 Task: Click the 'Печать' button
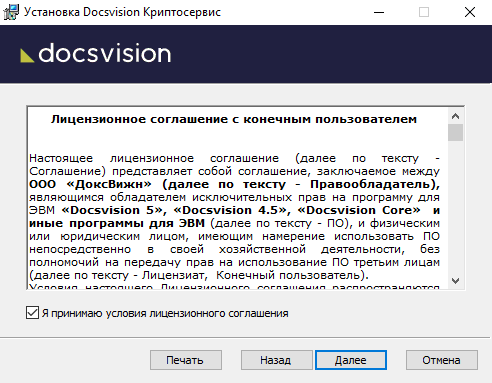click(186, 360)
